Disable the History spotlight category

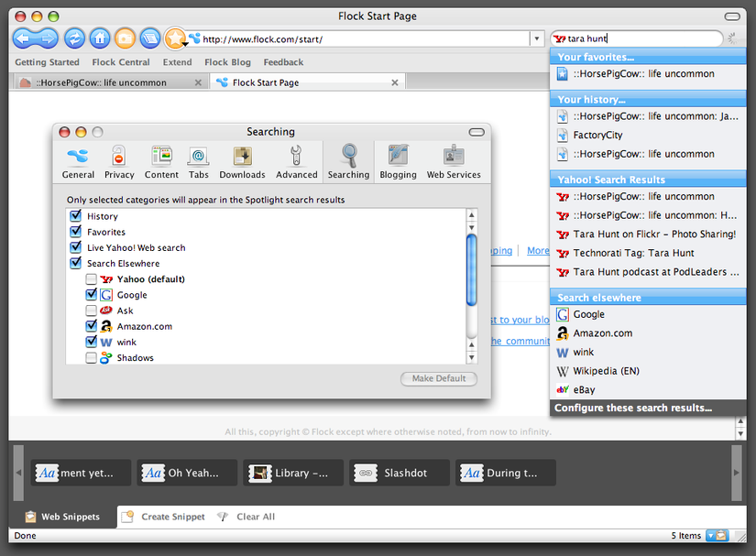click(76, 215)
